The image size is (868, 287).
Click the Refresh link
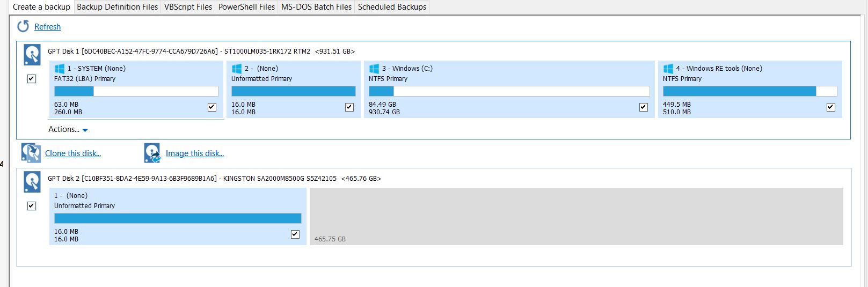pos(47,27)
